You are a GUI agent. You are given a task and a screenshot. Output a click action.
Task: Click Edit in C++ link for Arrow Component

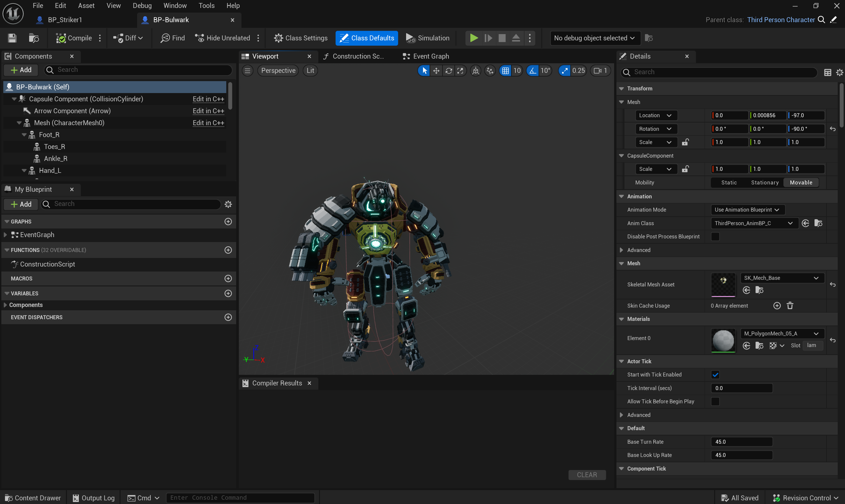[208, 111]
